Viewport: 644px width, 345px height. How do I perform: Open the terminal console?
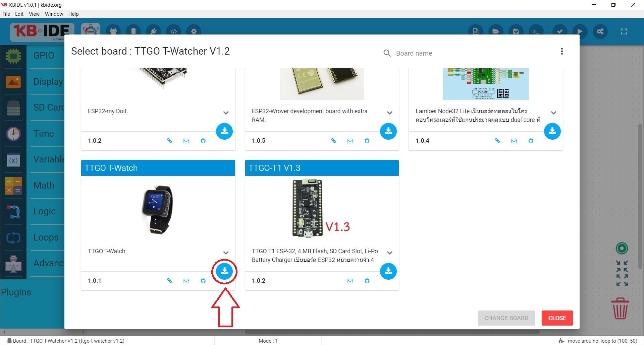pyautogui.click(x=536, y=31)
